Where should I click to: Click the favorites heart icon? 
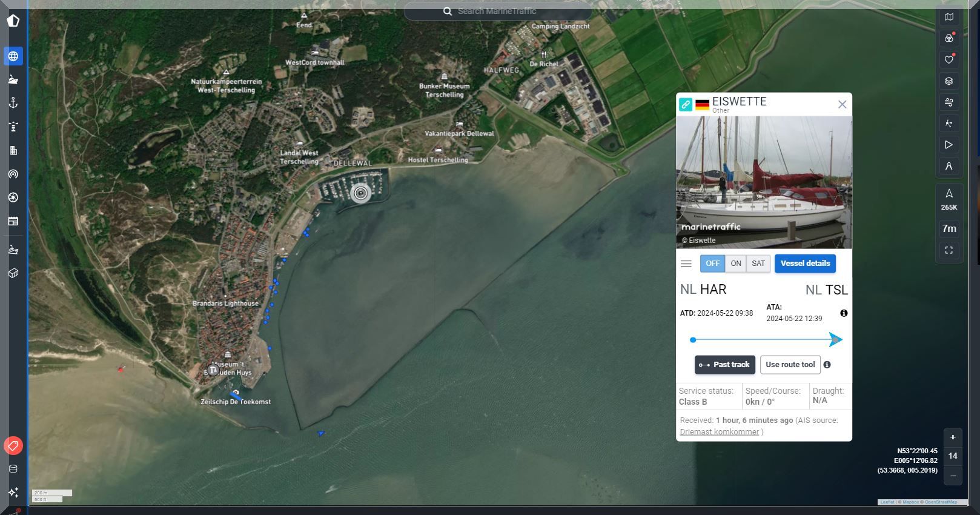click(949, 59)
